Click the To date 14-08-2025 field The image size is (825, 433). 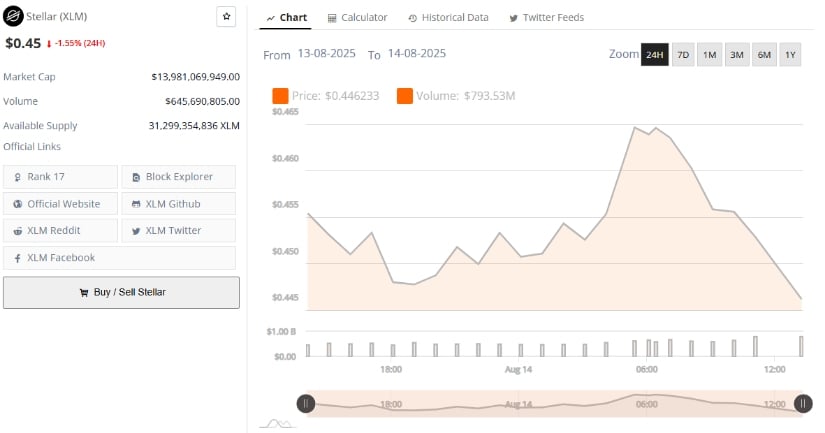coord(417,54)
